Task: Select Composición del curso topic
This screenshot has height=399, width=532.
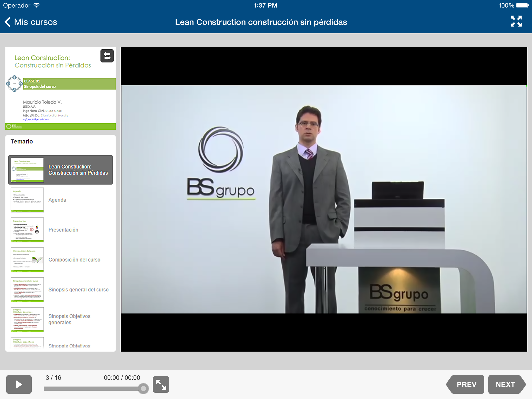Action: point(74,260)
